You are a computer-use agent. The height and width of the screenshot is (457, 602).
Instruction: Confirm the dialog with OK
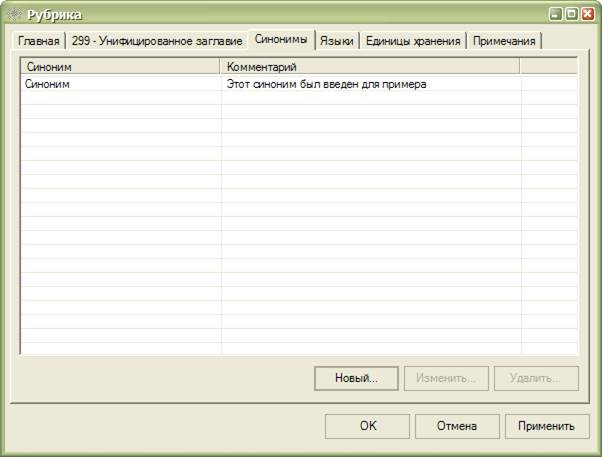pyautogui.click(x=367, y=426)
